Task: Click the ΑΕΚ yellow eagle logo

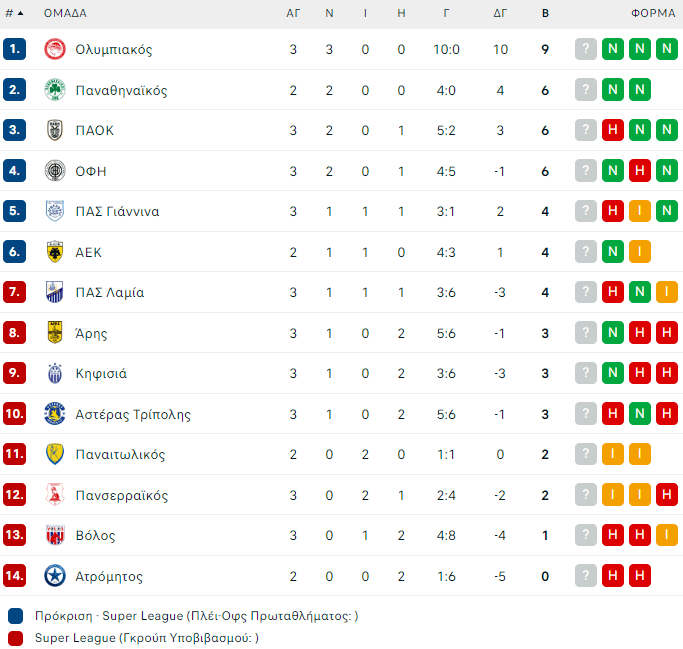Action: pos(55,252)
